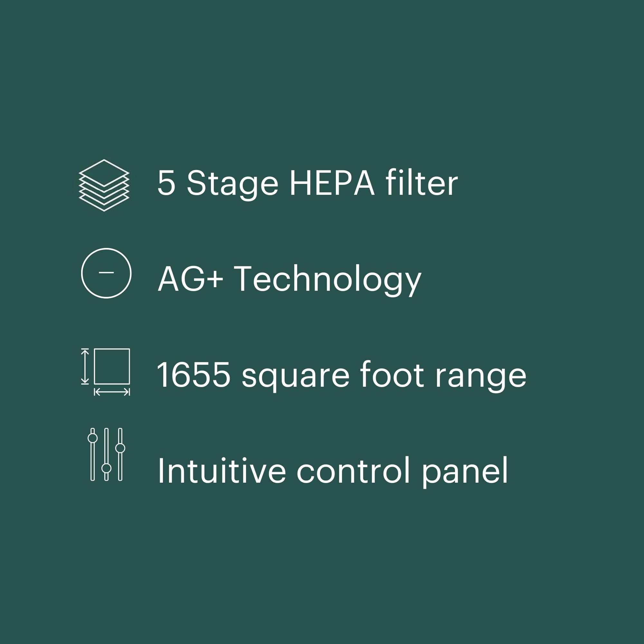644x644 pixels.
Task: Click the bottom sheet of the stacked layers
Action: tap(104, 204)
